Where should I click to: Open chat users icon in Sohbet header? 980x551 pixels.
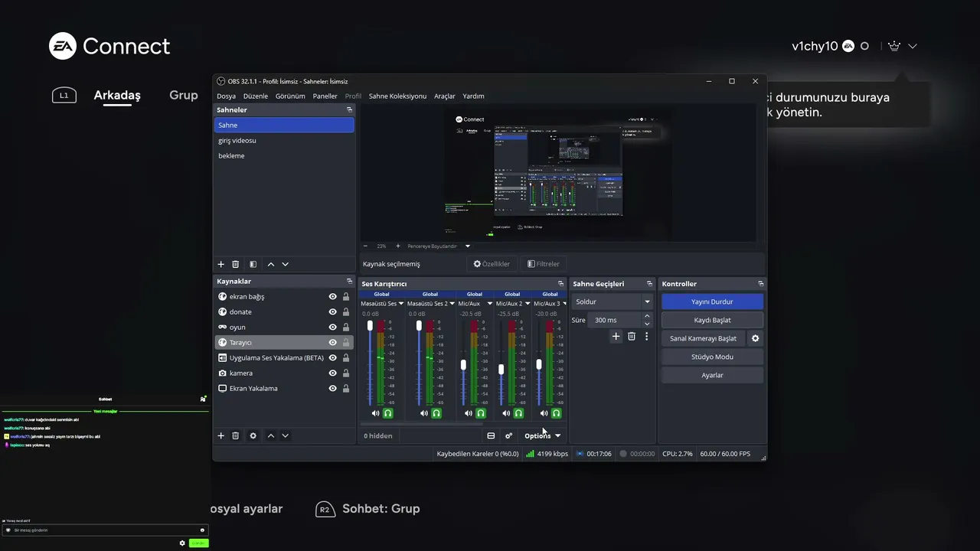pyautogui.click(x=203, y=399)
